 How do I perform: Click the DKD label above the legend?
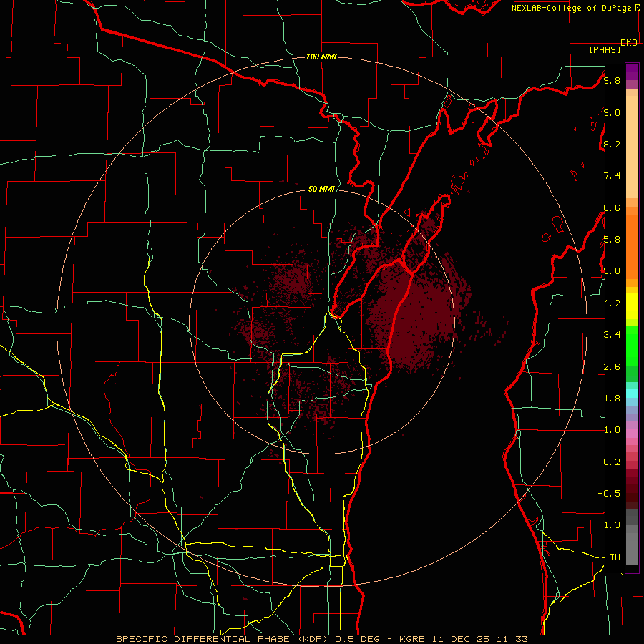click(x=629, y=43)
